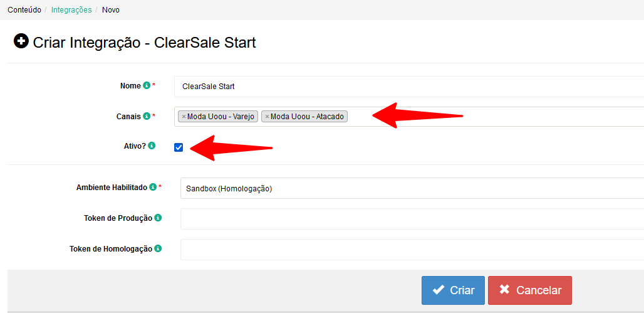
Task: Click the info icon next to Nome
Action: [146, 85]
